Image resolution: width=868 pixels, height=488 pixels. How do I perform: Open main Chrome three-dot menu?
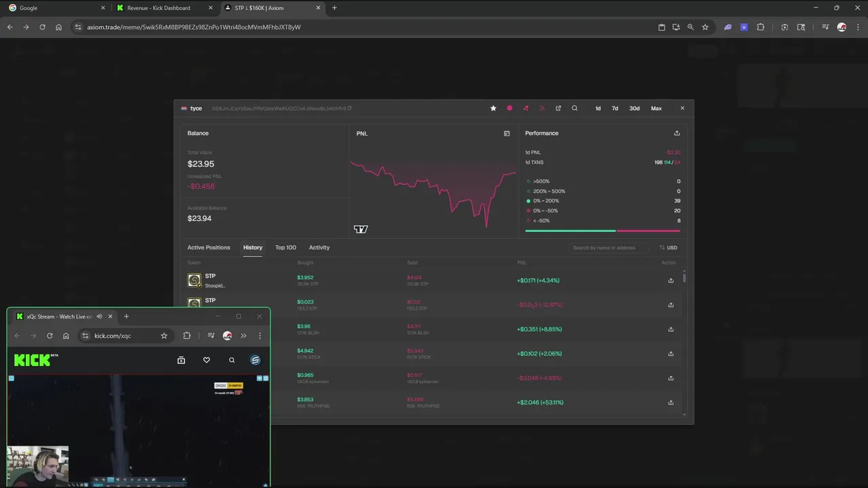(857, 27)
